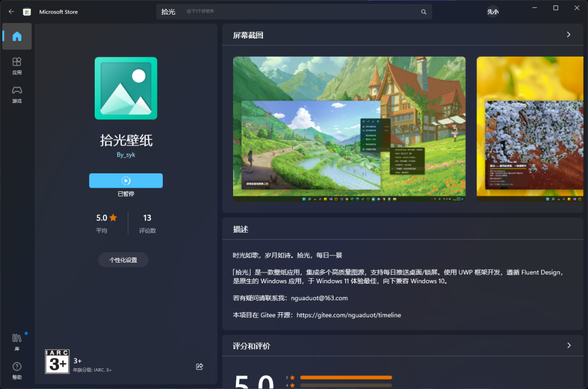Click the developer name By_syk
Viewport: 588px width, 389px height.
click(125, 154)
